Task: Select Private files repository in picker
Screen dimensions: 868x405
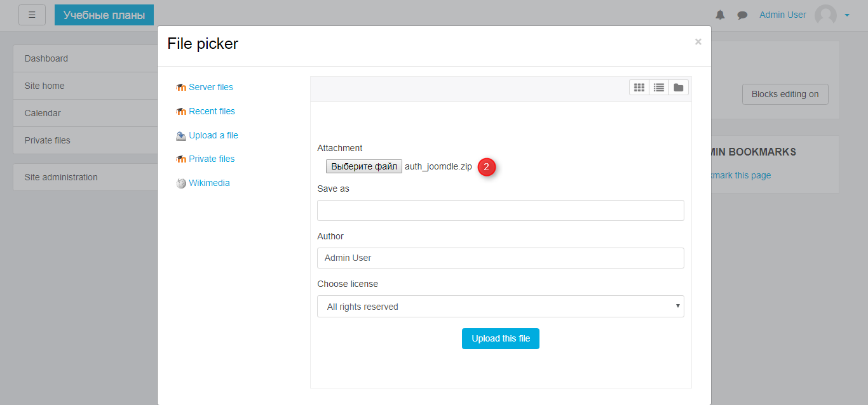Action: coord(212,159)
